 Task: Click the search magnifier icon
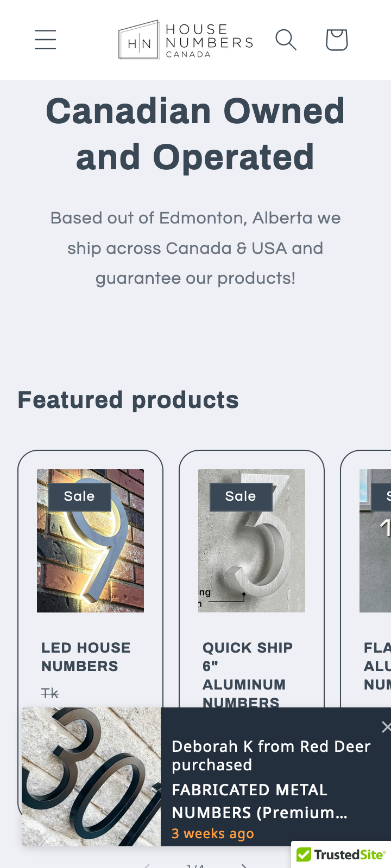[x=286, y=40]
